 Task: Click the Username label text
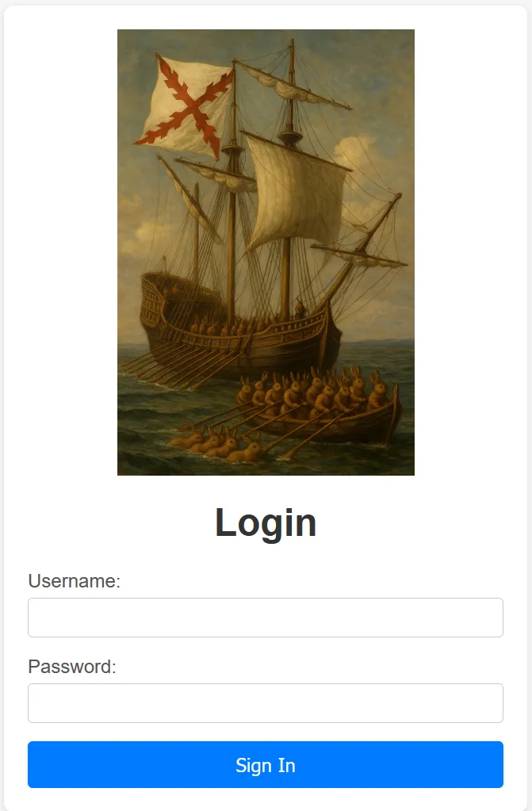tap(74, 581)
